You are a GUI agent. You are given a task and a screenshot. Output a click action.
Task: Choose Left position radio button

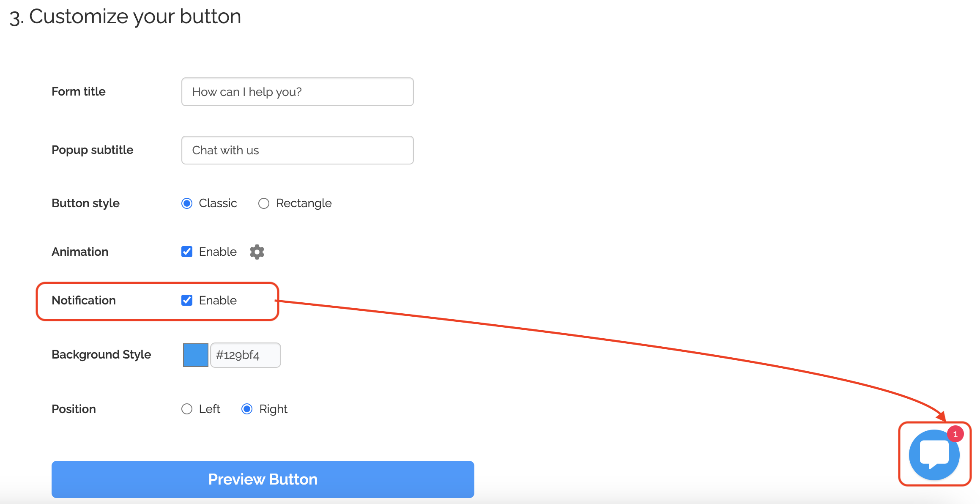click(x=187, y=409)
